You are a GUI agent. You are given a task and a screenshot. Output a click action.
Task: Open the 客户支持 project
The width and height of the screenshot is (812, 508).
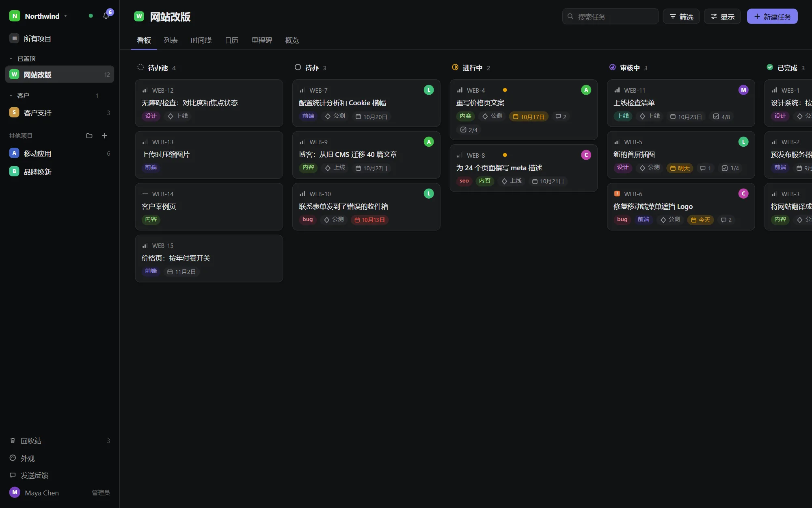point(60,113)
